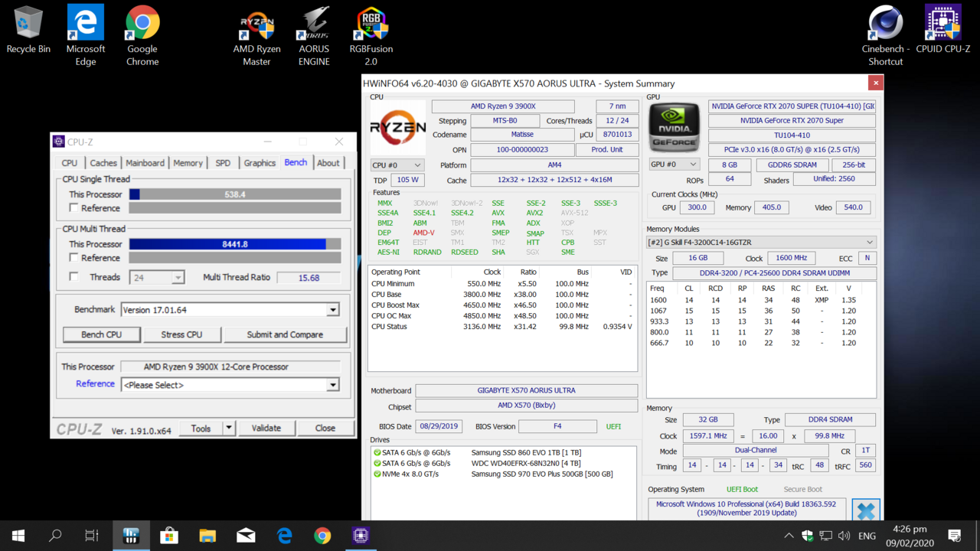980x551 pixels.
Task: Click the Validate button
Action: pyautogui.click(x=266, y=429)
